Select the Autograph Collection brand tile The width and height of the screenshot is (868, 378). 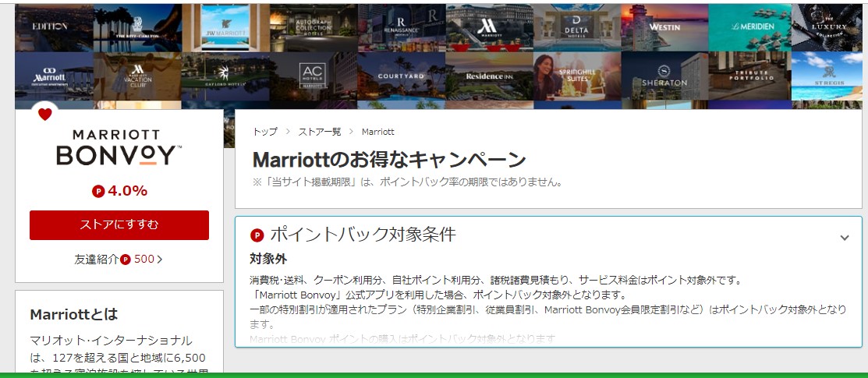[x=314, y=28]
